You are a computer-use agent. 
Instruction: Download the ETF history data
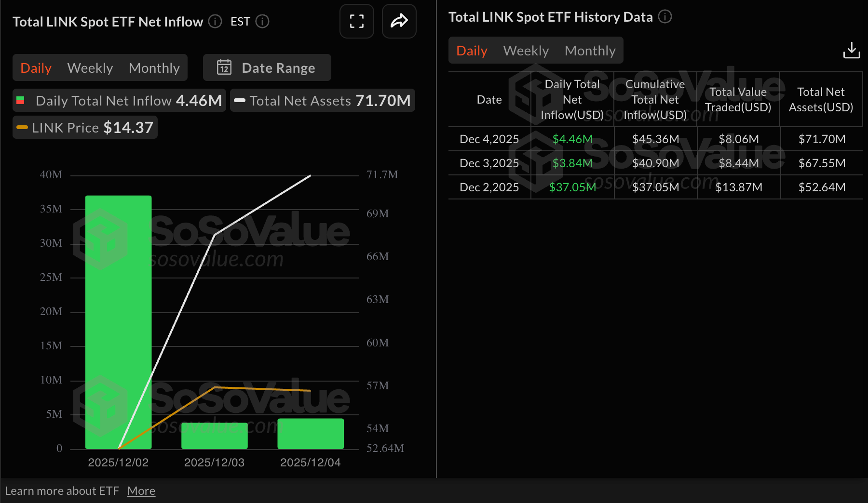tap(852, 50)
